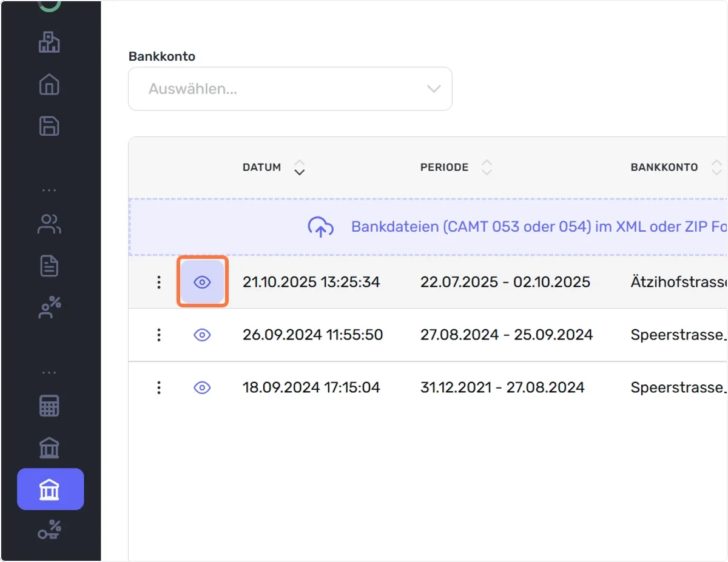Open row menu for 21.10.2025 13:25:34 entry
The image size is (728, 562).
158,282
